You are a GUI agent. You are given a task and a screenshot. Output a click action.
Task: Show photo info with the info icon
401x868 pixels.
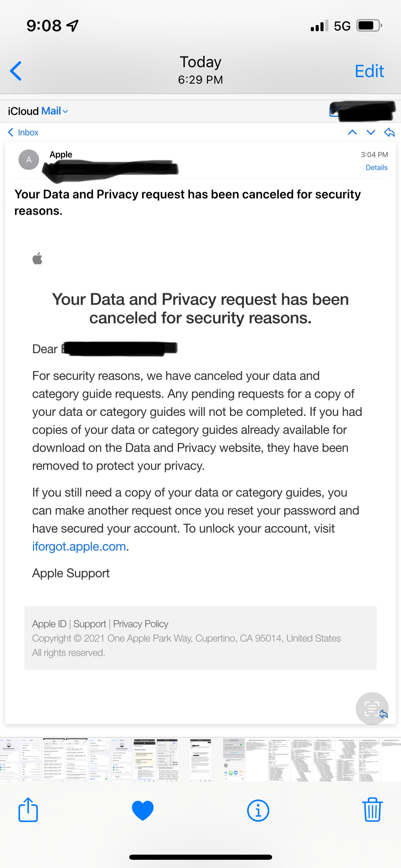point(258,810)
